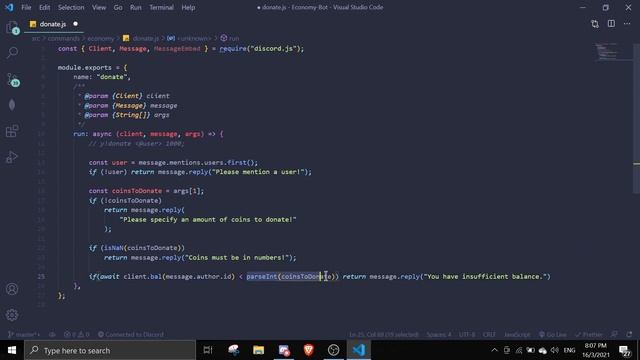640x360 pixels.
Task: Click the <unknown> breadcrumb segment
Action: (193, 38)
